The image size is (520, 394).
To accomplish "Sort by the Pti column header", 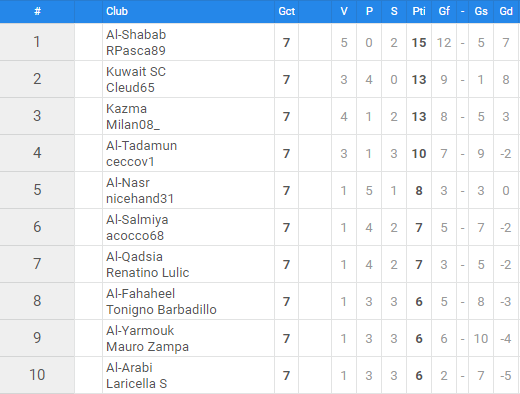I will [419, 11].
